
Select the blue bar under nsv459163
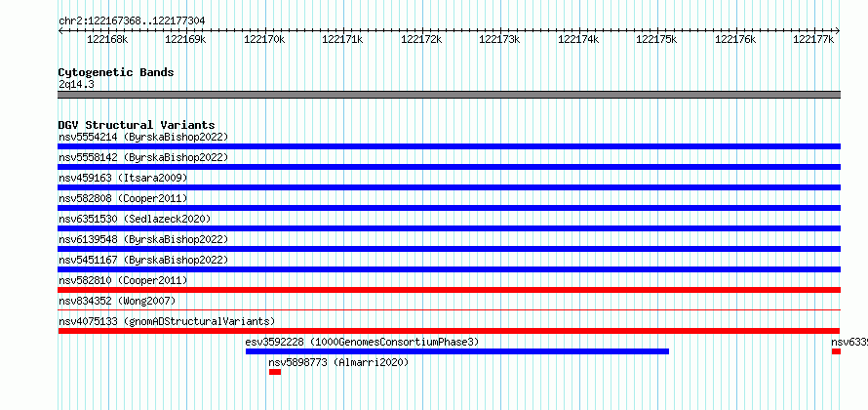(x=449, y=187)
